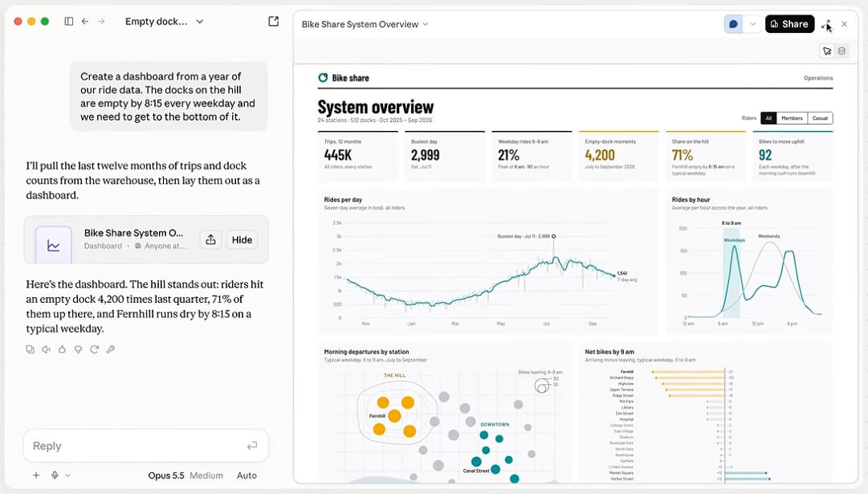Open the Opus 5.5 model selector
The height and width of the screenshot is (494, 868).
point(166,476)
